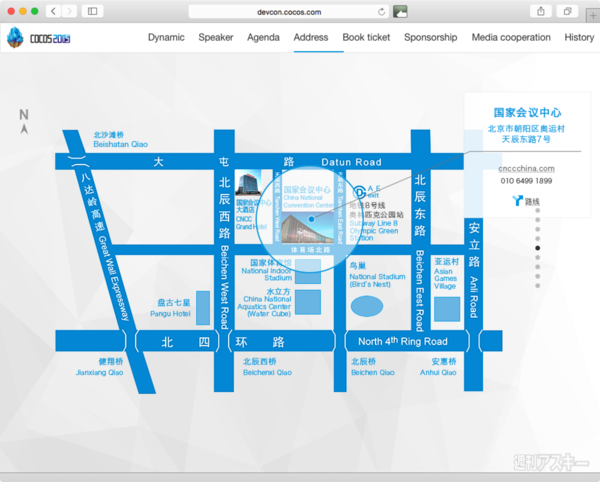This screenshot has height=482, width=600.
Task: Open the Speaker nav item
Action: point(216,37)
